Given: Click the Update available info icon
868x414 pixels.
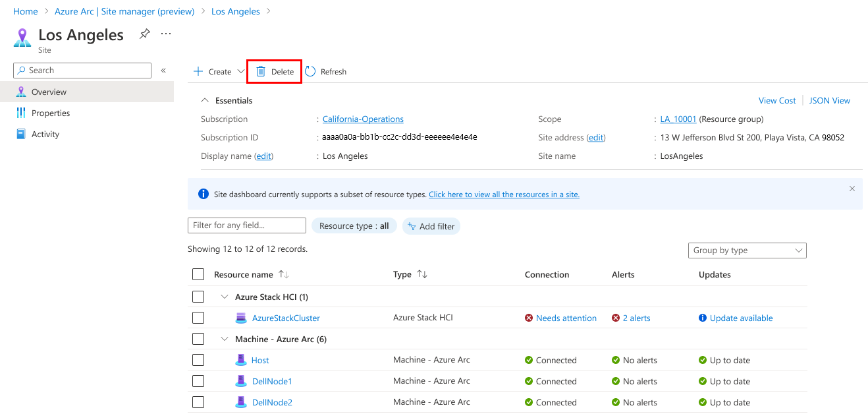Looking at the screenshot, I should point(702,318).
